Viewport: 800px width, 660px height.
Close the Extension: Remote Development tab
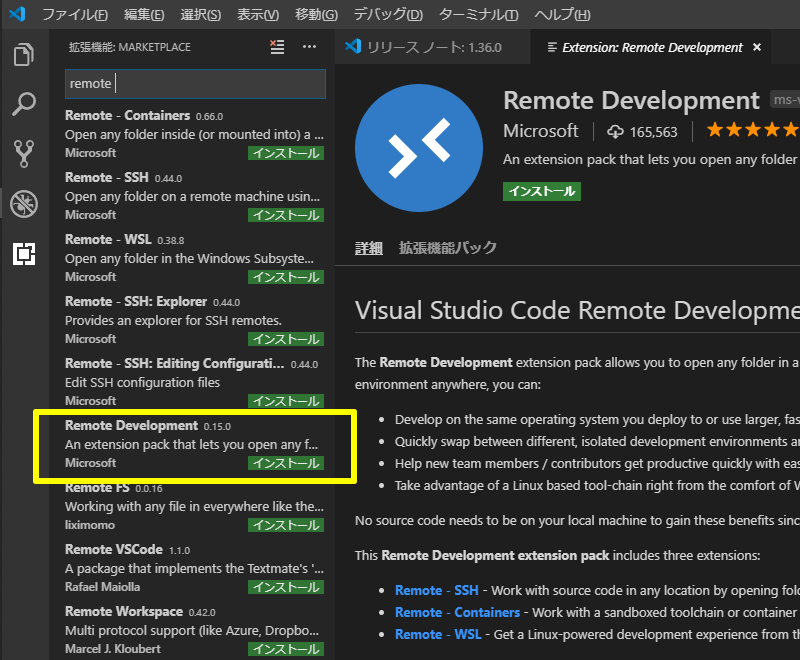pyautogui.click(x=757, y=47)
